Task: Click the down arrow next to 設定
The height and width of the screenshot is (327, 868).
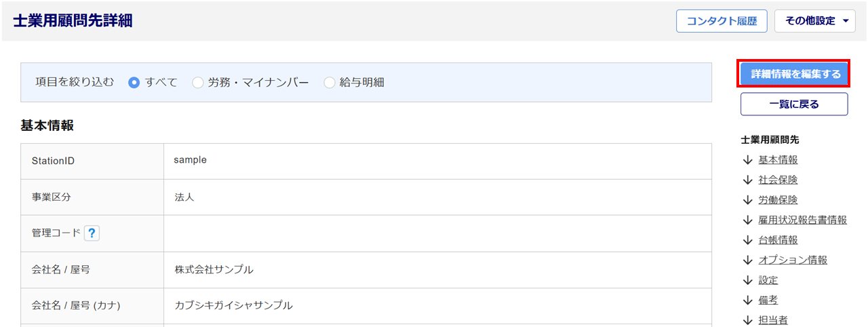Action: click(x=748, y=280)
